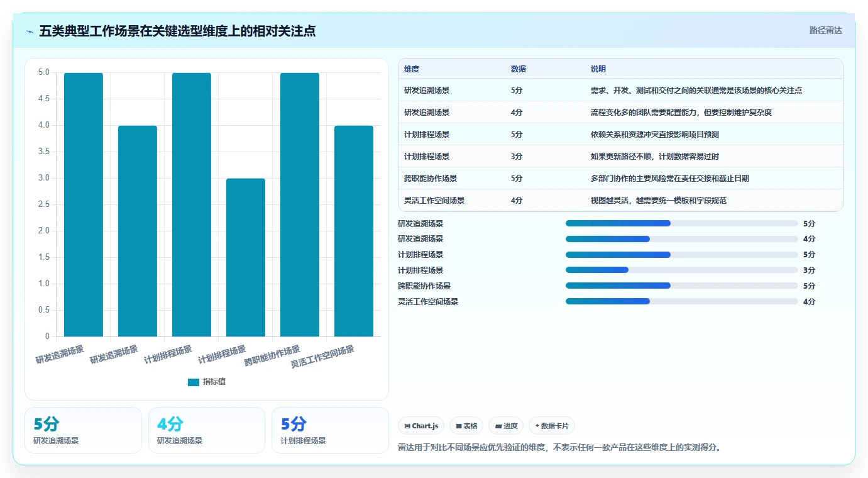Click the 研发追溯场景 5分 progress bar
This screenshot has width=868, height=478.
coord(682,223)
